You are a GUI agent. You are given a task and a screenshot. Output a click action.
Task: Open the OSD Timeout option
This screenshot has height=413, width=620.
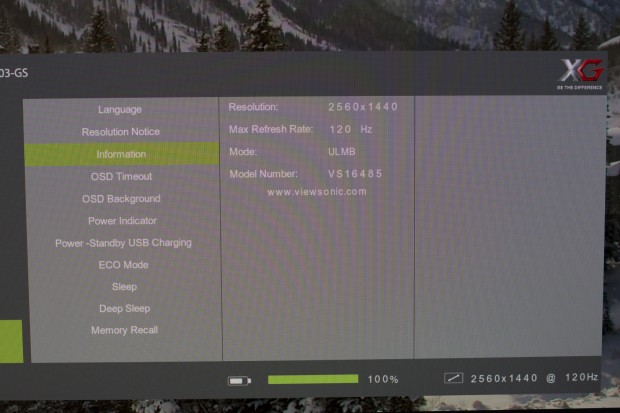(121, 176)
